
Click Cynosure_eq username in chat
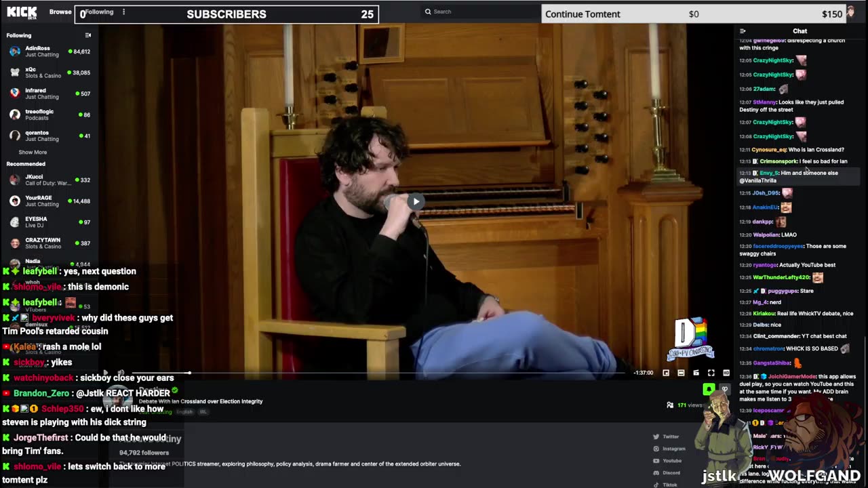coord(769,150)
